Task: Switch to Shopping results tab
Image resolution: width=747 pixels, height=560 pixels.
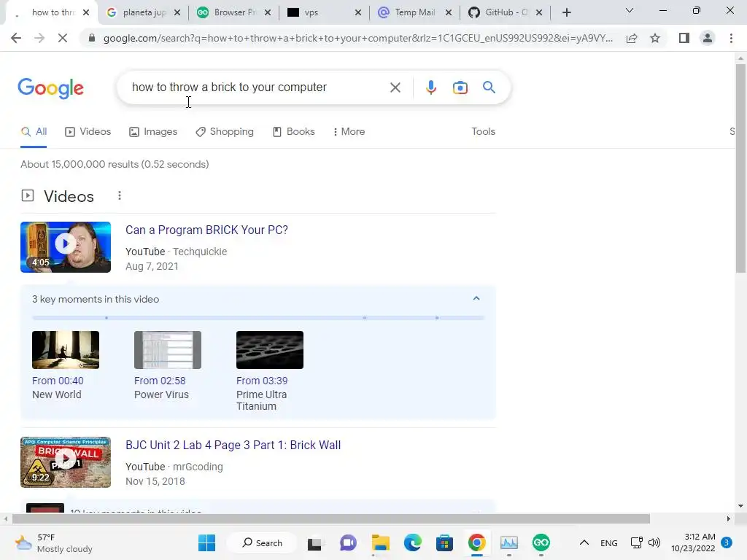Action: [x=225, y=132]
